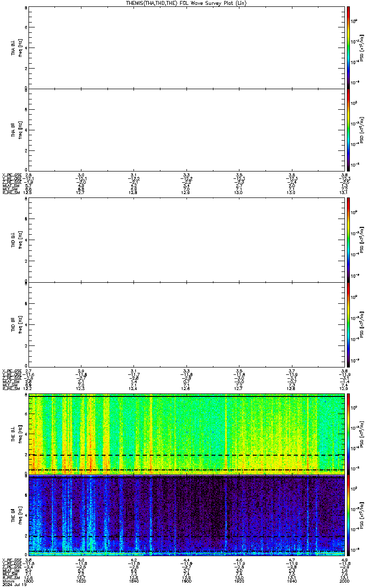The width and height of the screenshot is (368, 588).
Task: Click the 1820 time tick label
Action: click(x=81, y=581)
